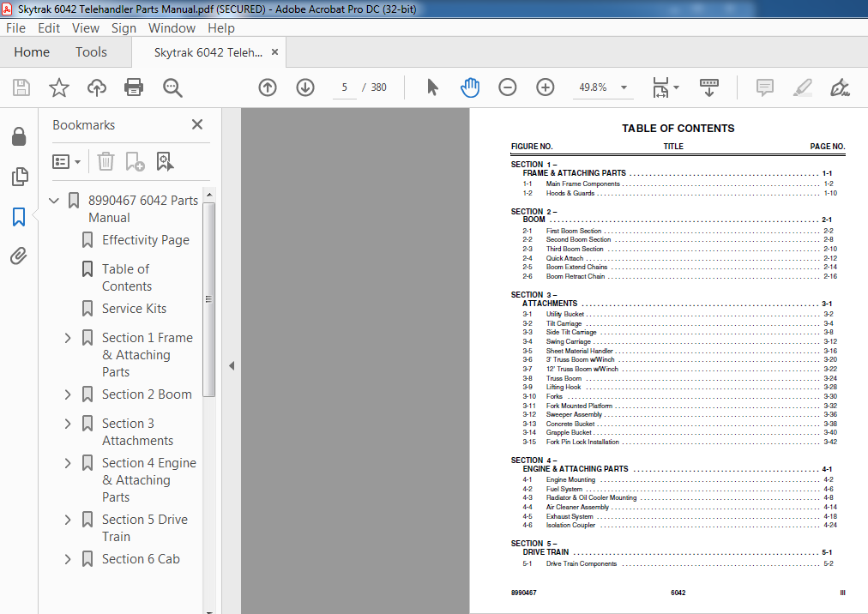The image size is (868, 614).
Task: Delete the selected bookmark via the trash icon
Action: tap(105, 162)
